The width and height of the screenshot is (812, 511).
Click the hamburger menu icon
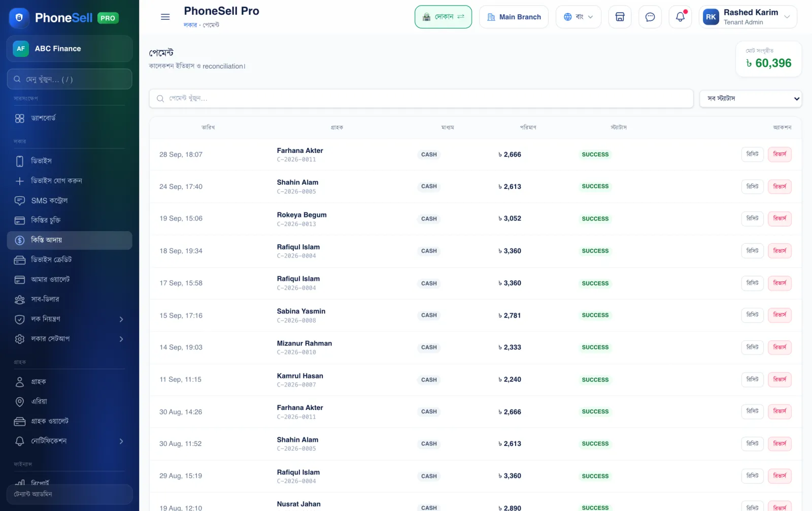(165, 17)
